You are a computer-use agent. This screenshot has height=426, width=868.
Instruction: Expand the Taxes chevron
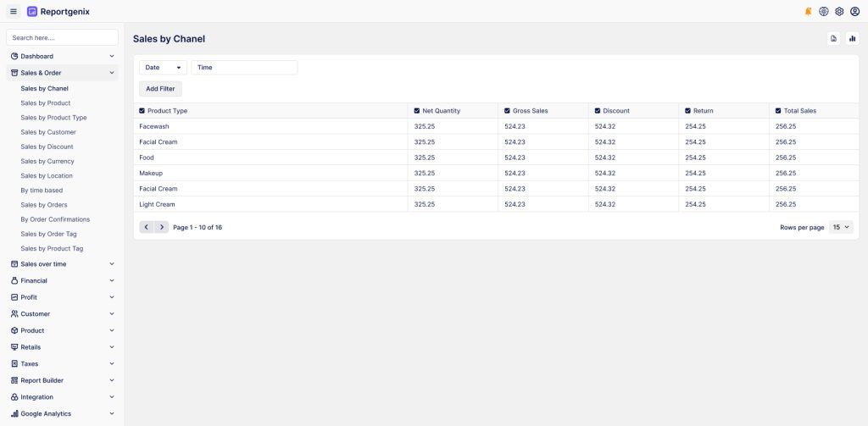point(112,363)
